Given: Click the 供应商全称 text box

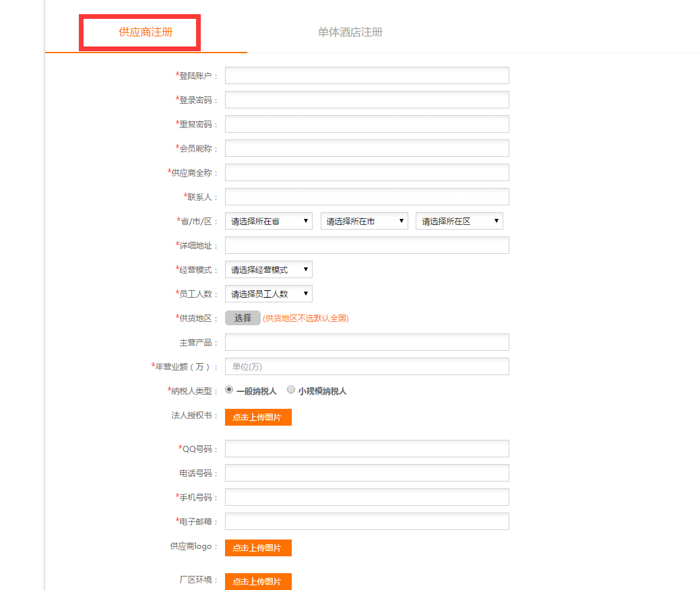Looking at the screenshot, I should click(x=367, y=172).
